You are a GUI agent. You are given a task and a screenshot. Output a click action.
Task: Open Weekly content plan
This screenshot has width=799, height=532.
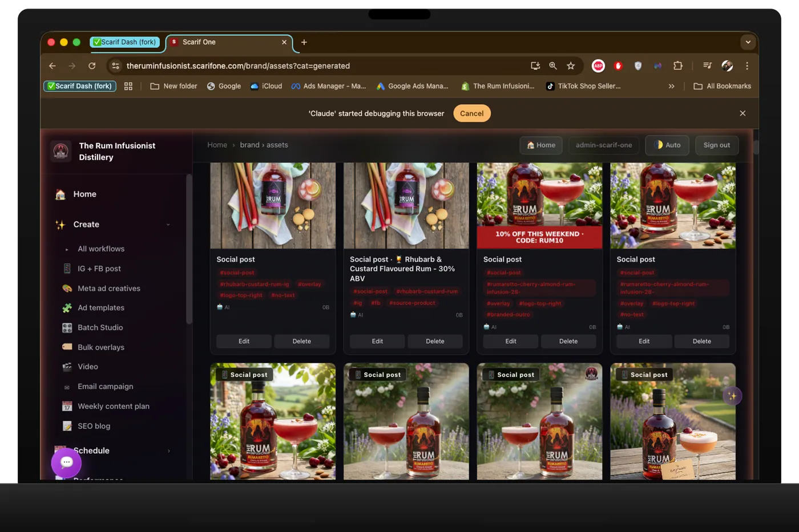(x=113, y=407)
